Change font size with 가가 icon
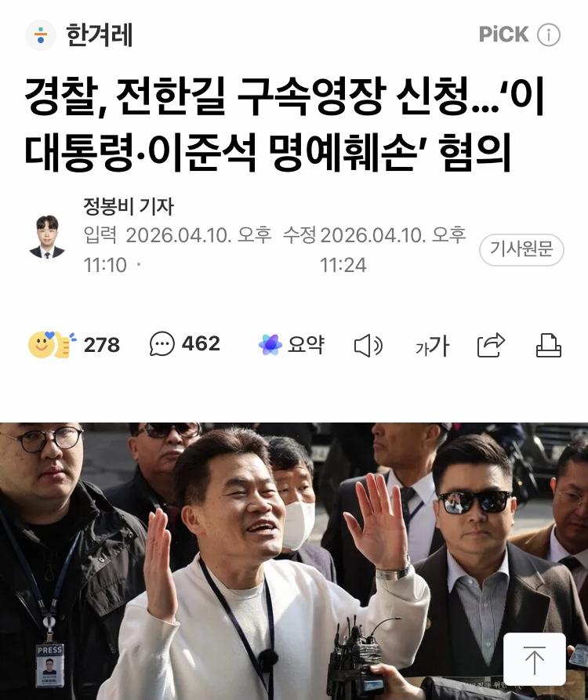Viewport: 588px width, 700px height. [432, 346]
